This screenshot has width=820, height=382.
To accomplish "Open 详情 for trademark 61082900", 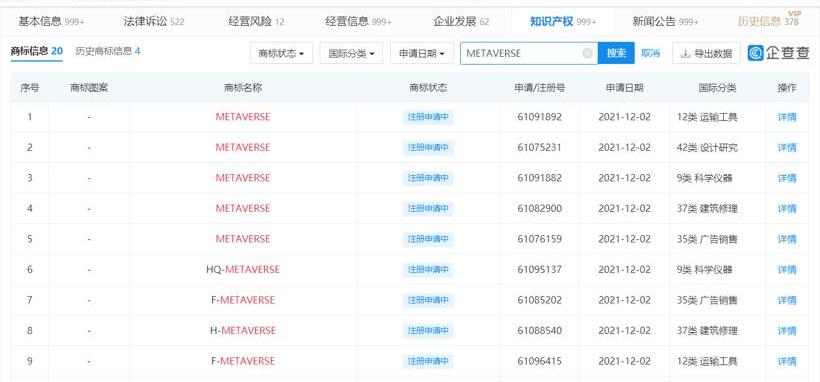I will 787,209.
